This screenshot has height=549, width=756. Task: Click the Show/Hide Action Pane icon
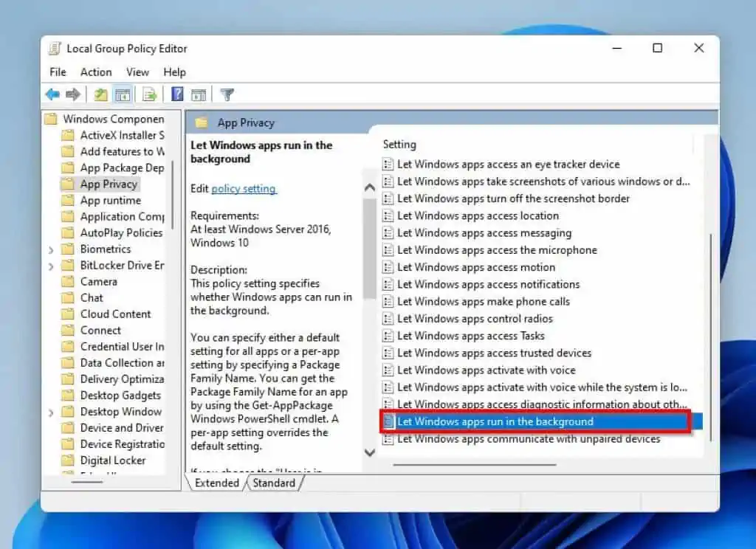[x=199, y=94]
